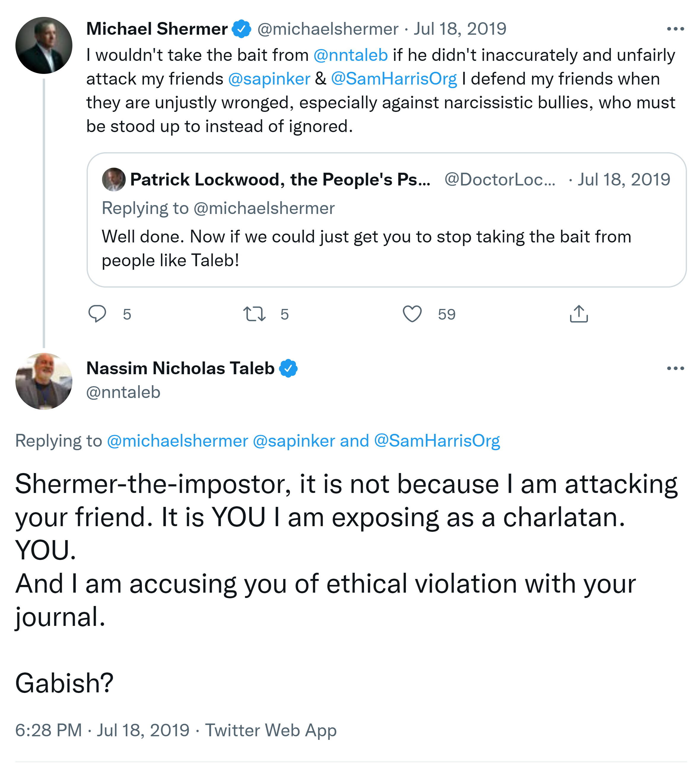Click the reply icon on Shermer's tweet
This screenshot has width=700, height=779.
(x=97, y=314)
